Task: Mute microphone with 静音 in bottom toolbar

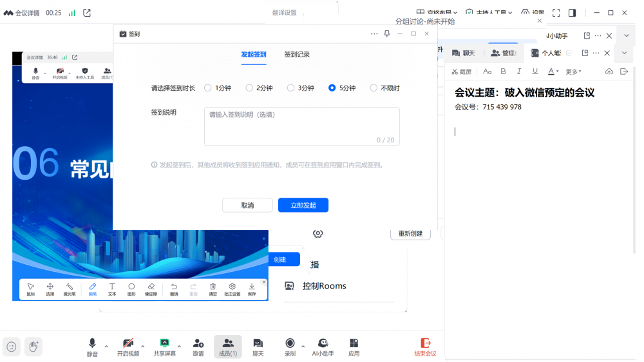Action: 92,347
